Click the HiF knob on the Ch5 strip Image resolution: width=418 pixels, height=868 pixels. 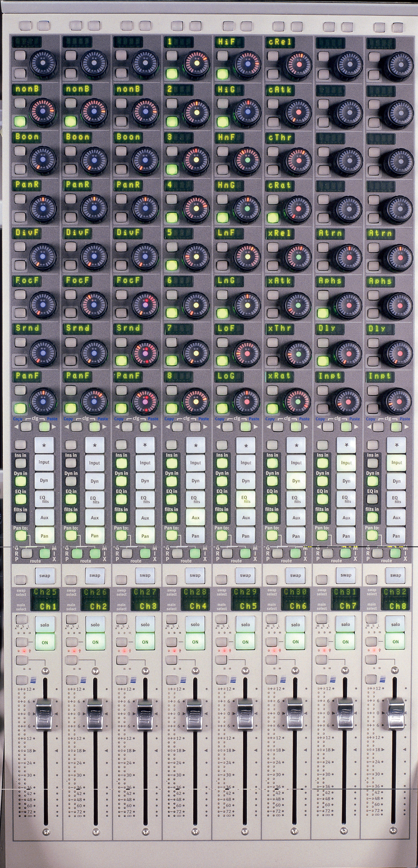(248, 64)
